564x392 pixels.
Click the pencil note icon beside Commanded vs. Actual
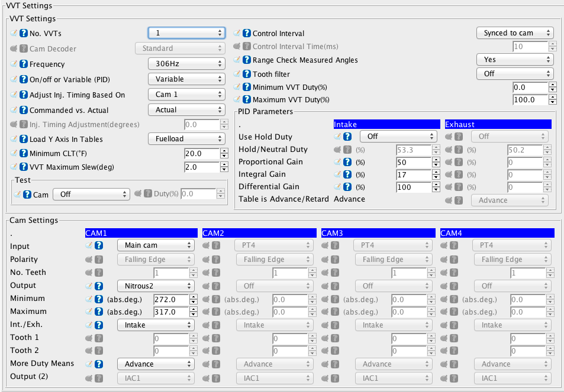coord(14,110)
